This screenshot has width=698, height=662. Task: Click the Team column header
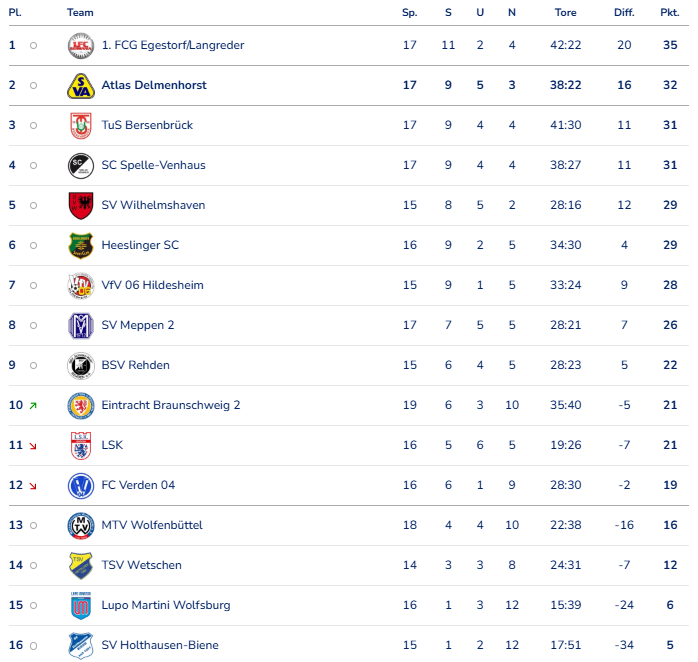[x=80, y=13]
